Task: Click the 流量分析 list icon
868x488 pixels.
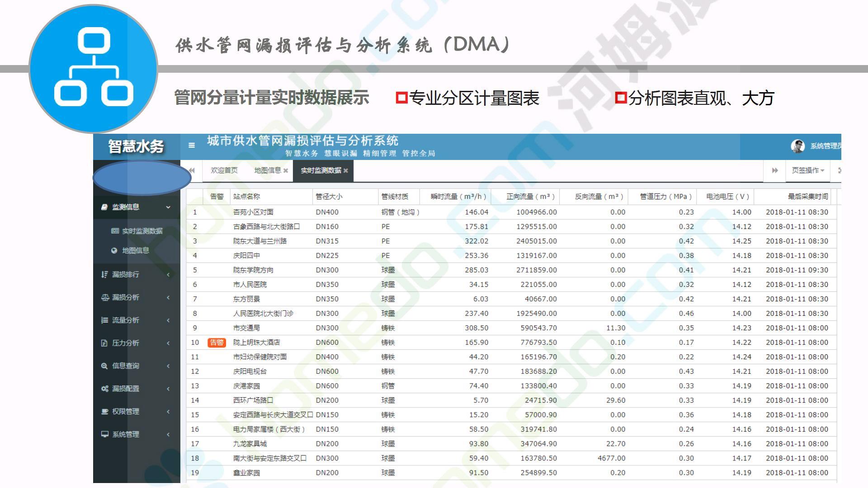Action: point(104,320)
